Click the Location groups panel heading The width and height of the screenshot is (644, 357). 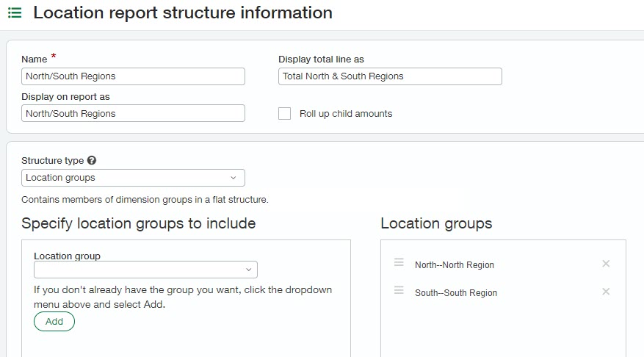pyautogui.click(x=436, y=223)
